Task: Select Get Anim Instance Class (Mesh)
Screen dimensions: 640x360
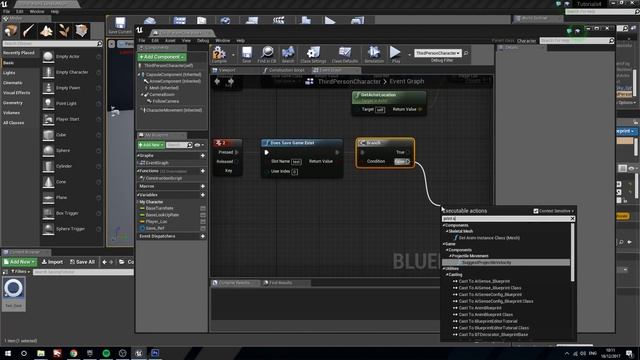Action: pos(487,238)
